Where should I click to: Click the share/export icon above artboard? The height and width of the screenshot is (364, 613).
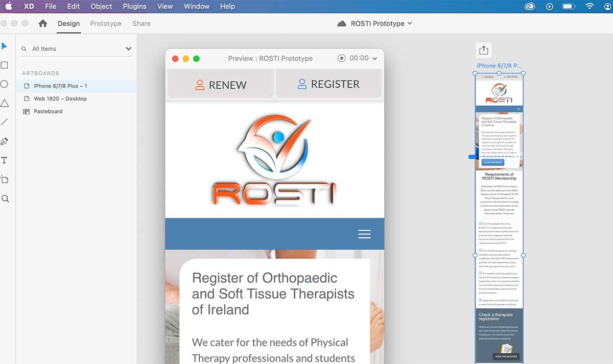coord(484,50)
